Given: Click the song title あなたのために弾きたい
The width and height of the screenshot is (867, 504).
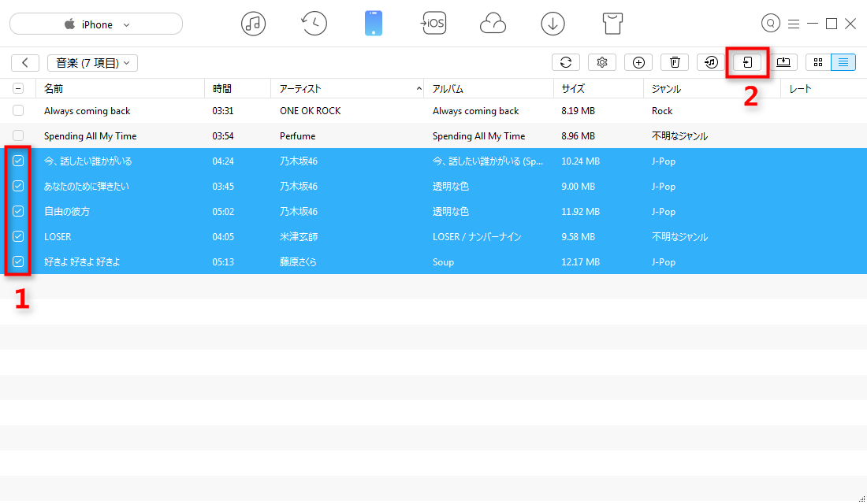Looking at the screenshot, I should (86, 186).
